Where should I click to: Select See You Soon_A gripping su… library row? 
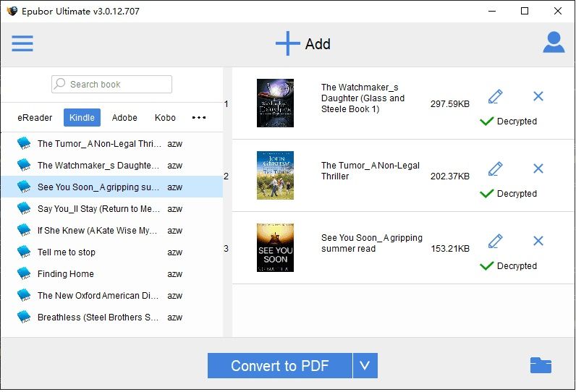tap(111, 187)
